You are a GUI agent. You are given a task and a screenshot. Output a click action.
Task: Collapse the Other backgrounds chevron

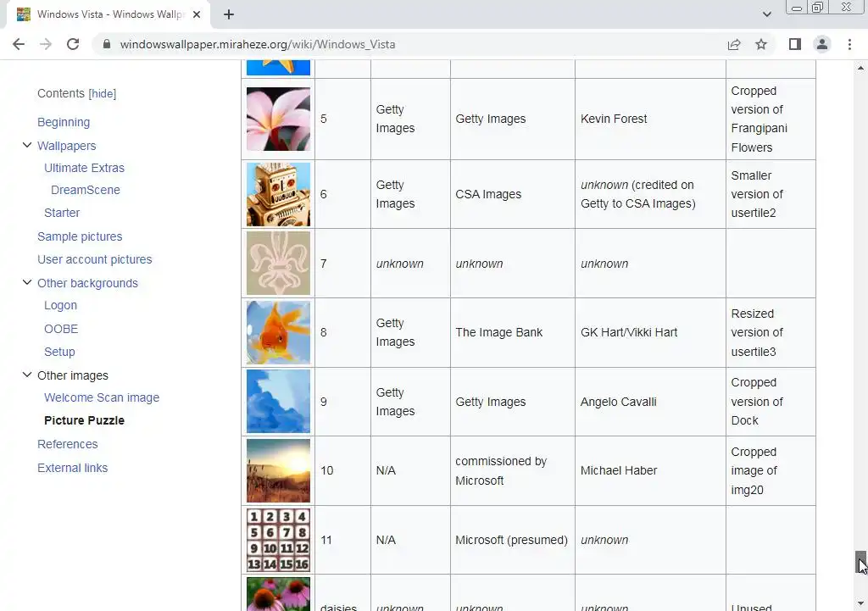click(26, 282)
